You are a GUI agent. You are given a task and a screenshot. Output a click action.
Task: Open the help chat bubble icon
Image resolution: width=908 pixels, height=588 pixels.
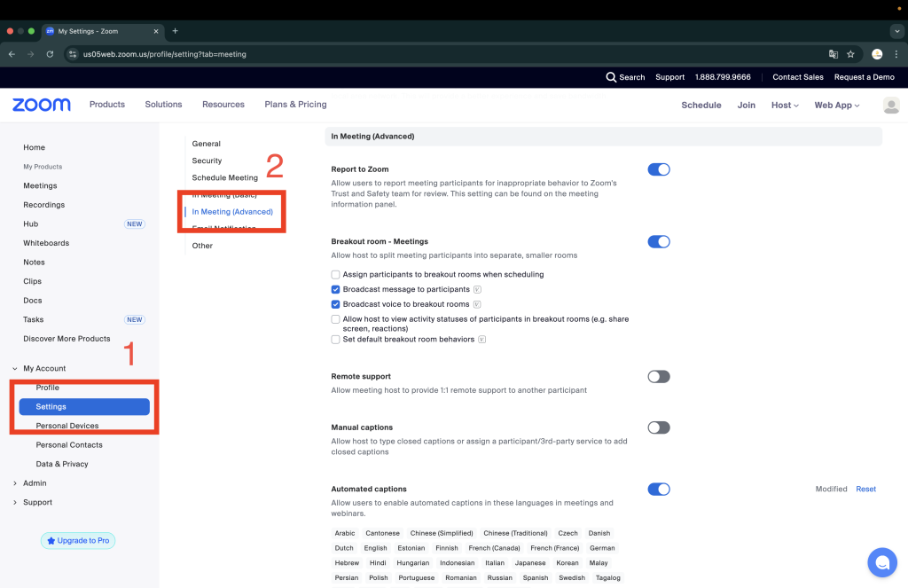(882, 562)
